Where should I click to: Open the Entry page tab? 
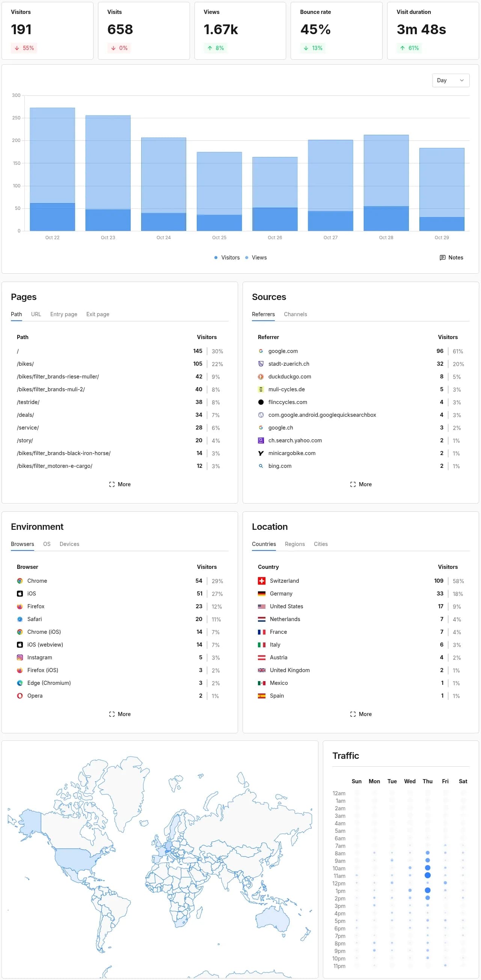(x=63, y=314)
